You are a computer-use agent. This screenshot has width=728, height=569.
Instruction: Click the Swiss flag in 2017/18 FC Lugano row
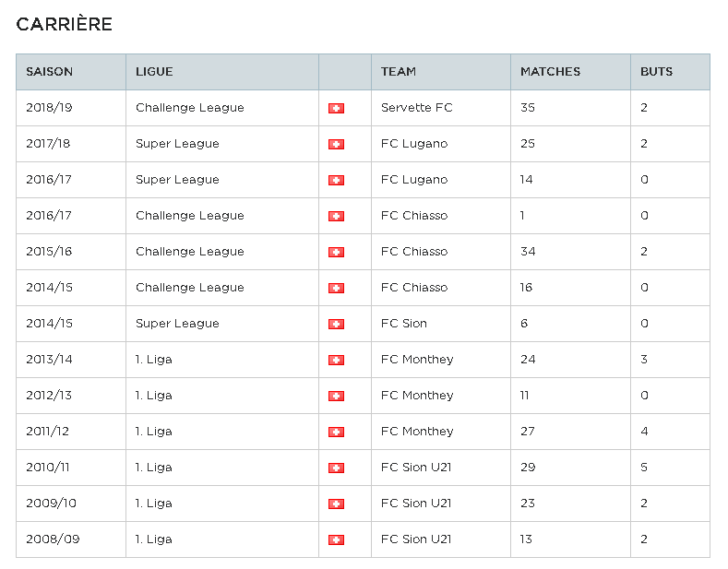coord(336,145)
